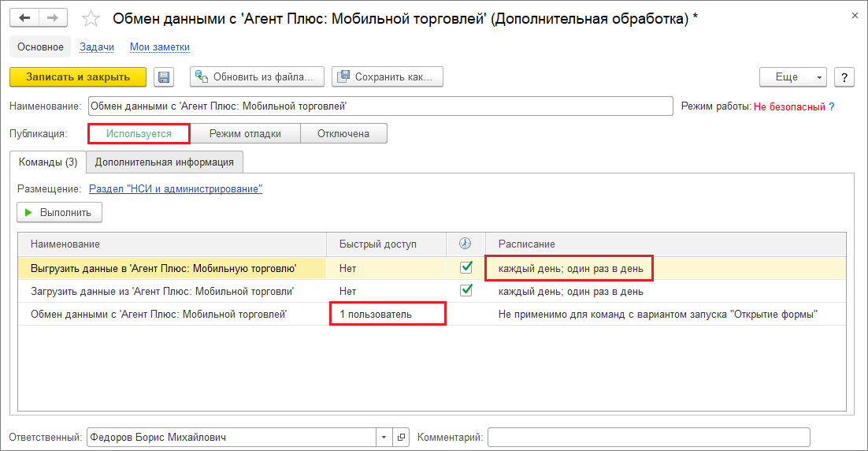
Task: Open the Раздел "НСИ и администрирование" link
Action: [x=176, y=189]
